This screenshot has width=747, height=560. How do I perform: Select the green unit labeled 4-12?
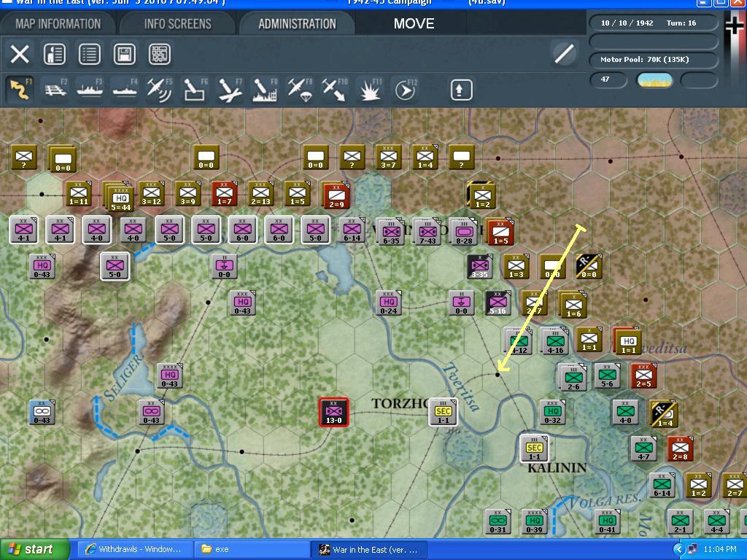click(x=519, y=341)
